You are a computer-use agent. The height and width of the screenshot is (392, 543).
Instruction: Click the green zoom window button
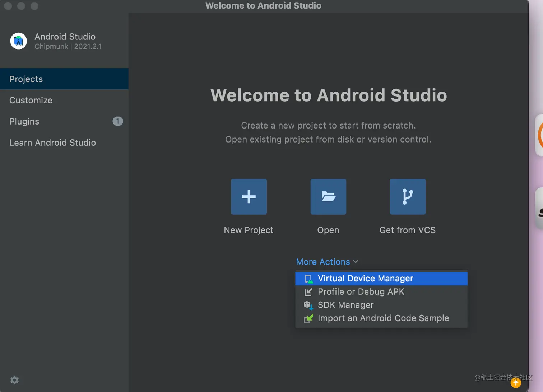tap(34, 6)
